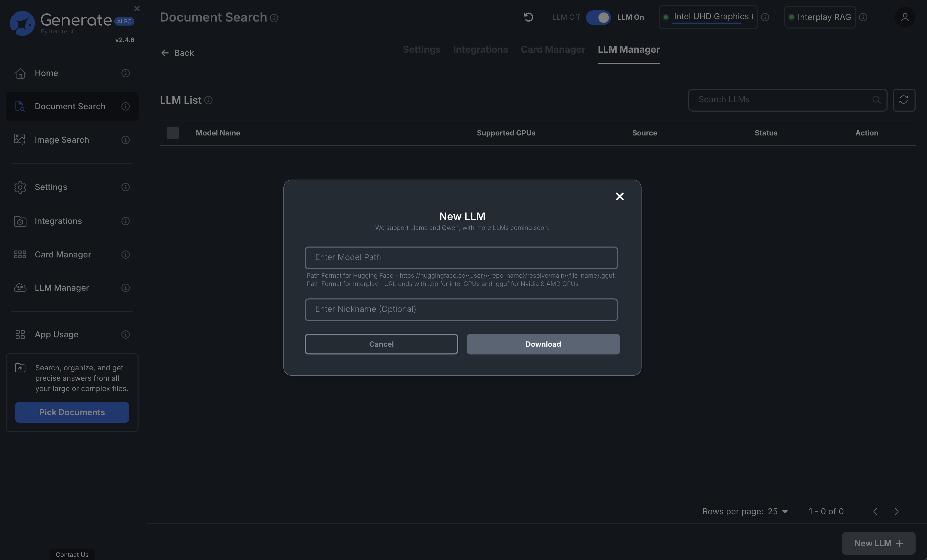Click info icon next to sidebar Integrations
Image resolution: width=927 pixels, height=560 pixels.
click(x=126, y=221)
